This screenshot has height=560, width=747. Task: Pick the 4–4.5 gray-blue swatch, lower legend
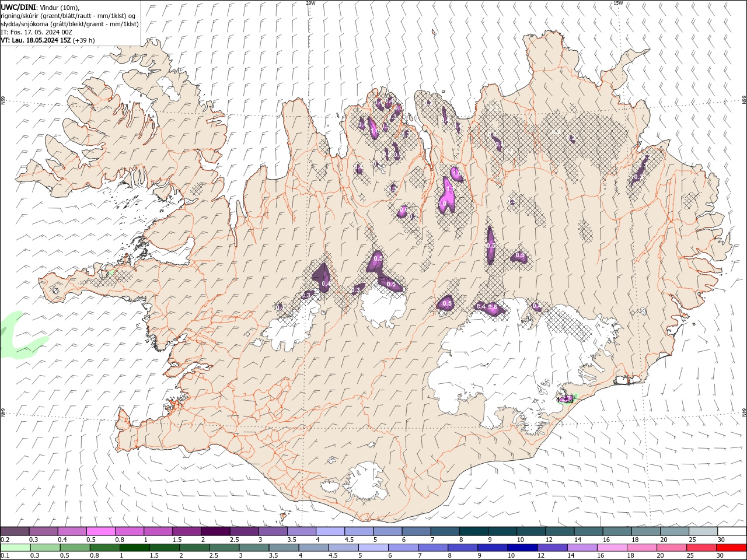pos(313,548)
